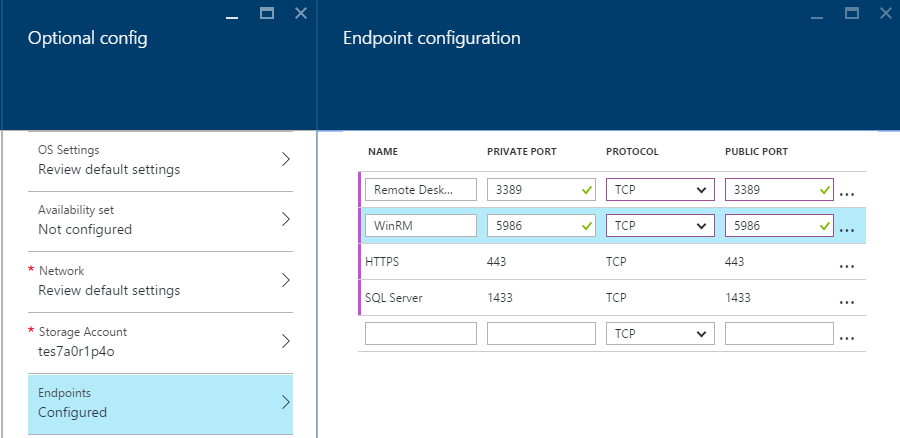Open protocol dropdown for Remote Desktop endpoint
Screen dimensions: 900x438
coord(660,190)
